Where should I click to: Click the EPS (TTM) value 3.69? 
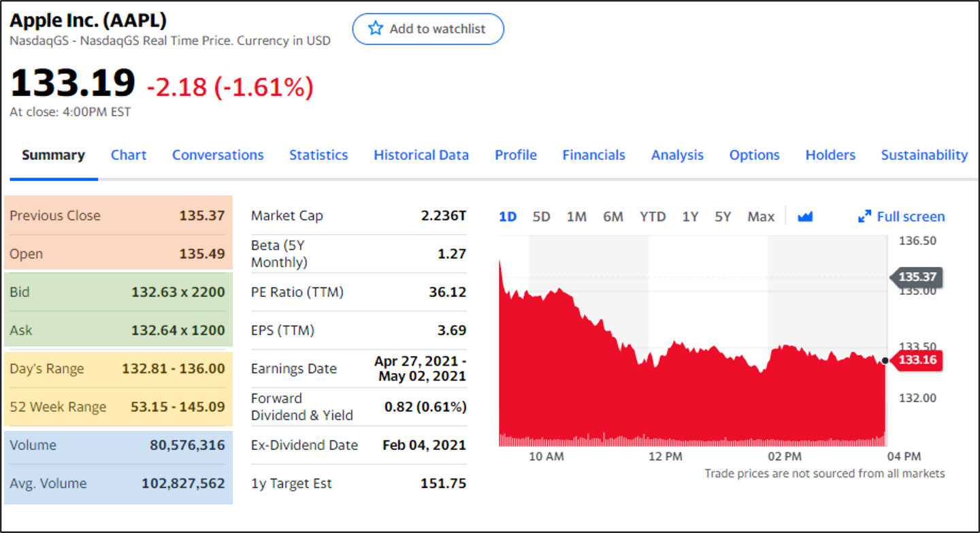451,330
